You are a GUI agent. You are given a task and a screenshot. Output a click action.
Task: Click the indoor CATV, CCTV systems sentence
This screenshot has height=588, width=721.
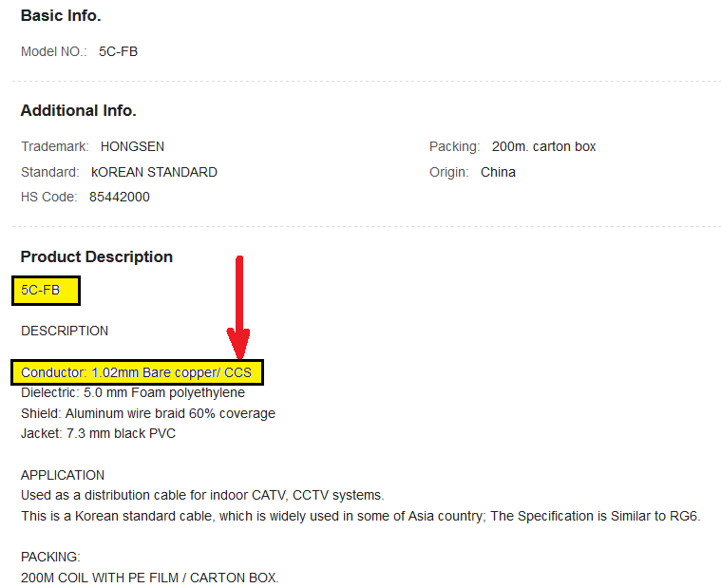coord(202,495)
